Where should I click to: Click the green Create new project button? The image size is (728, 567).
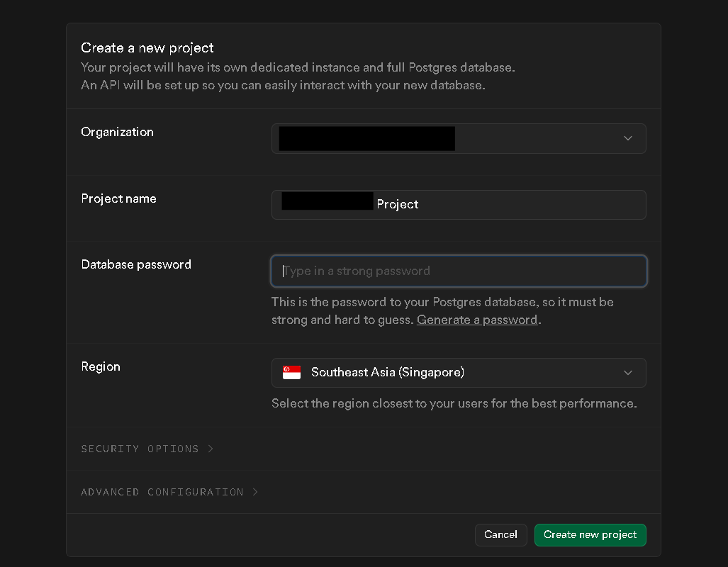tap(590, 535)
